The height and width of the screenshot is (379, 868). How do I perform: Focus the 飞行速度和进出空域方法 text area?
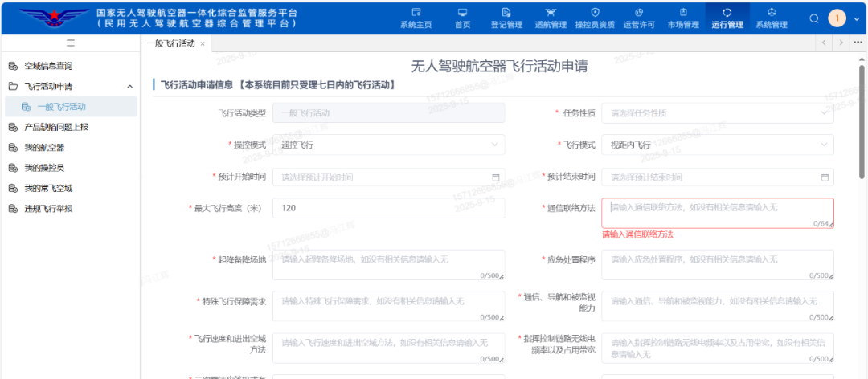(389, 348)
